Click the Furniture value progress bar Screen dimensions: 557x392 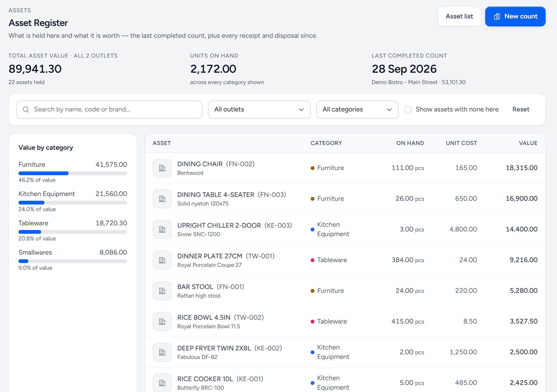point(73,173)
